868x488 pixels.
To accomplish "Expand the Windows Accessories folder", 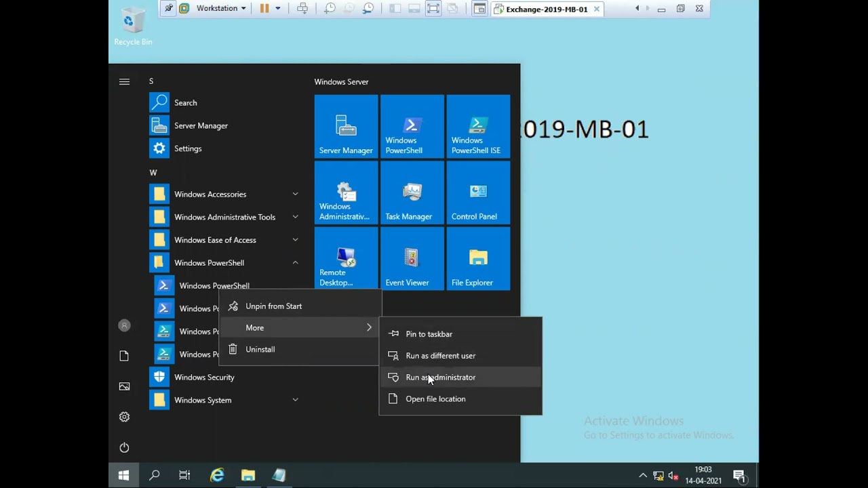I will click(x=224, y=195).
